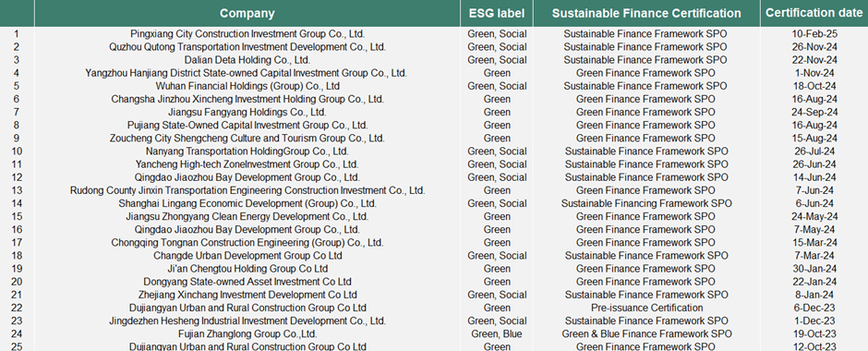Click Green & Blue Finance Framework SPO cell
Screen dimensions: 868x351
[x=646, y=333]
